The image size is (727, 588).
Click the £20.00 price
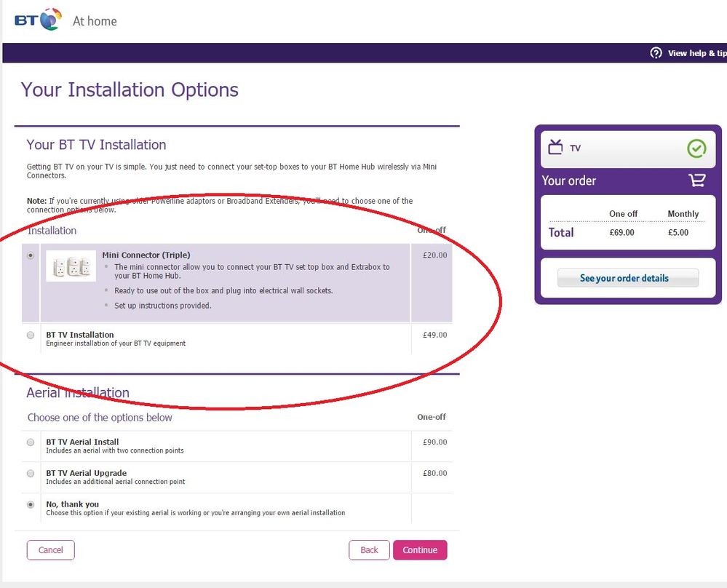(x=435, y=255)
